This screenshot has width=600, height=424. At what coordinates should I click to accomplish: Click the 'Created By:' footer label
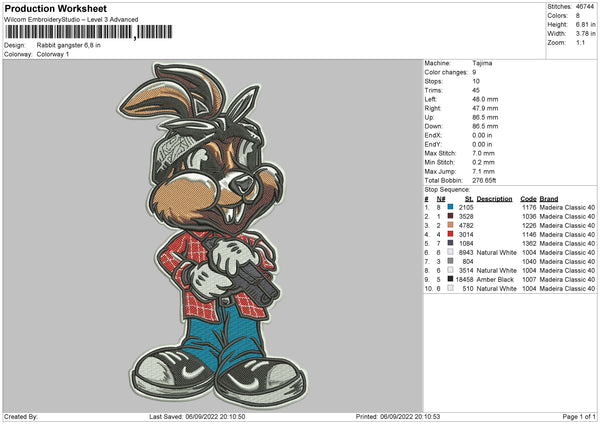pyautogui.click(x=21, y=416)
